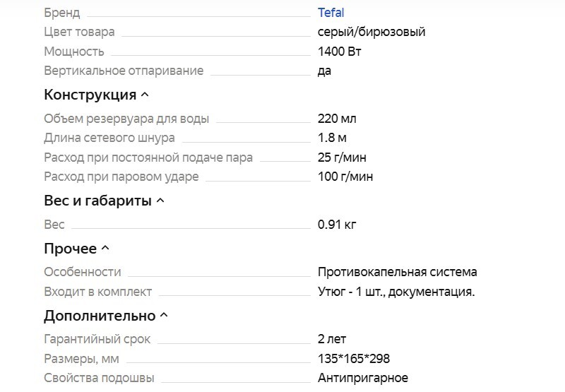The width and height of the screenshot is (565, 392).
Task: Click the Бренд label
Action: pyautogui.click(x=62, y=13)
